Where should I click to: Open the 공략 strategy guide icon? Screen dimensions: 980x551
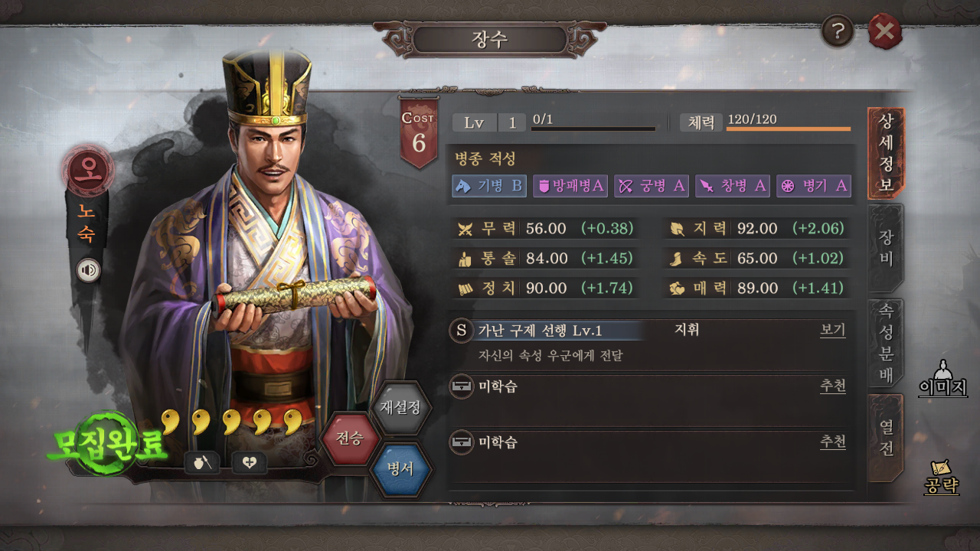pos(942,478)
